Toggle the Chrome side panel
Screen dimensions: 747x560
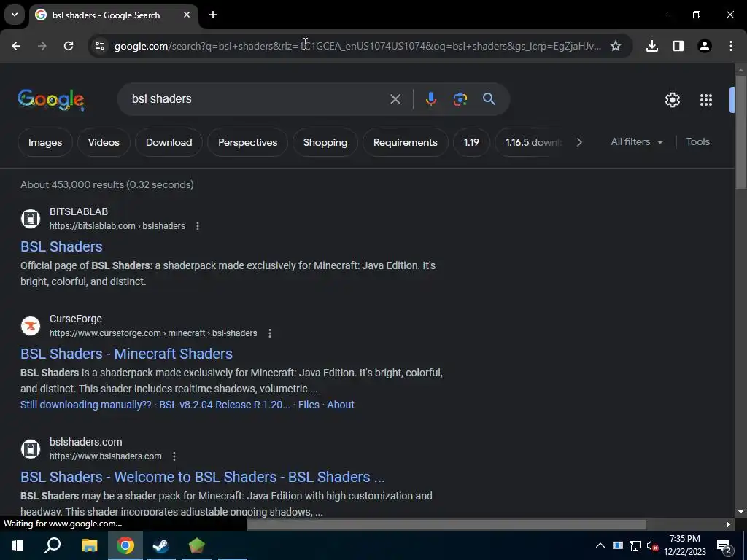[678, 46]
